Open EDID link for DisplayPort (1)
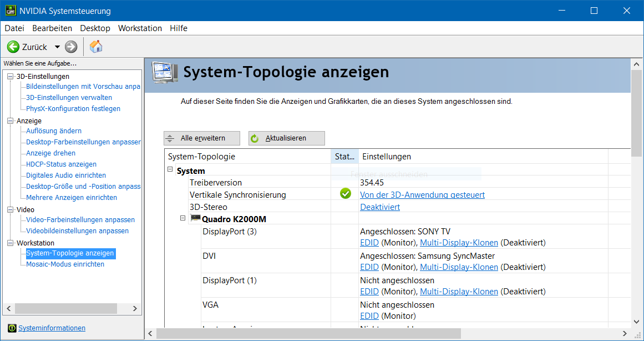This screenshot has width=644, height=341. pyautogui.click(x=369, y=292)
